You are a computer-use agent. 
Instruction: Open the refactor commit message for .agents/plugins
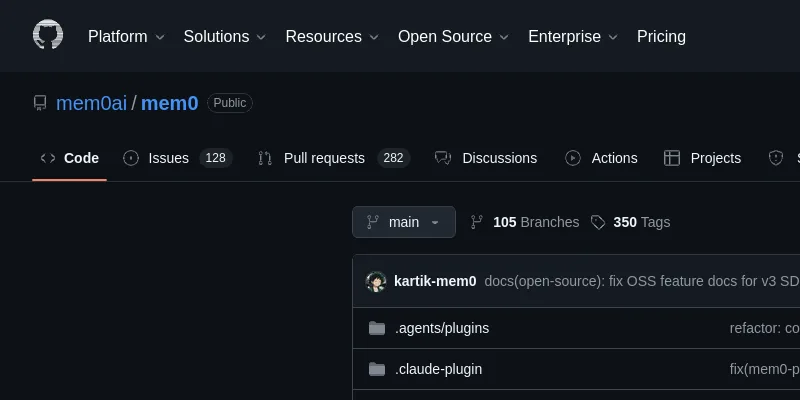765,328
